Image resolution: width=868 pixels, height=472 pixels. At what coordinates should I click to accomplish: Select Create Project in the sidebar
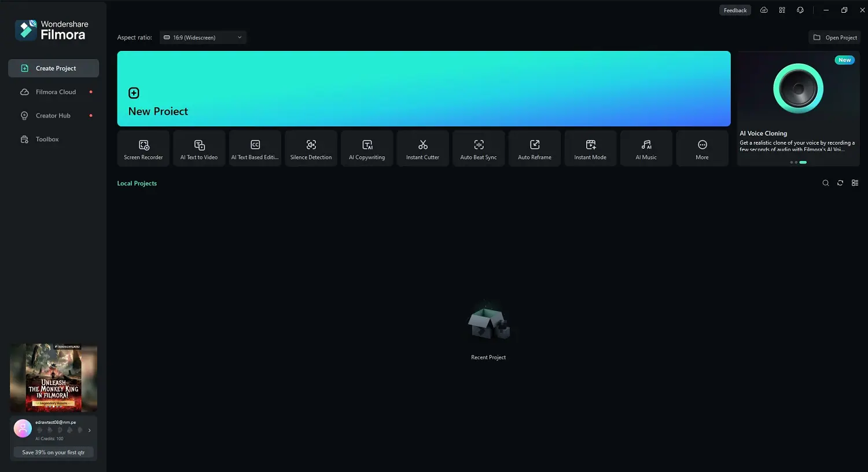[53, 68]
